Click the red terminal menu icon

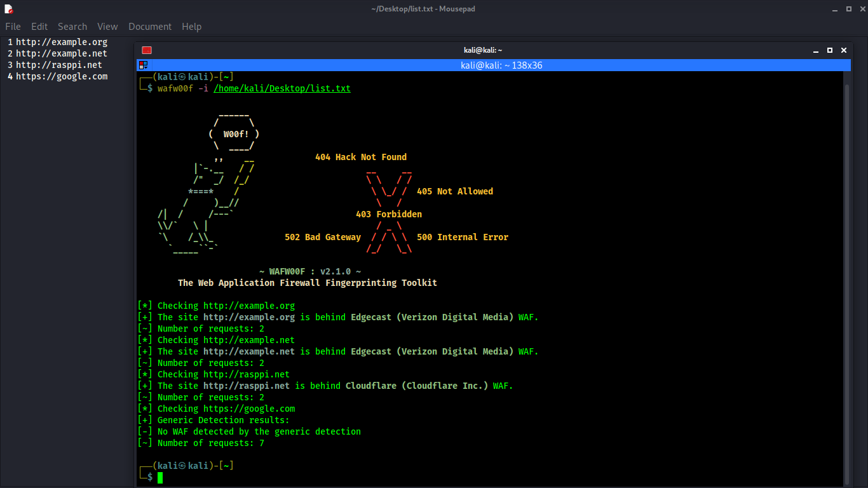click(x=146, y=50)
